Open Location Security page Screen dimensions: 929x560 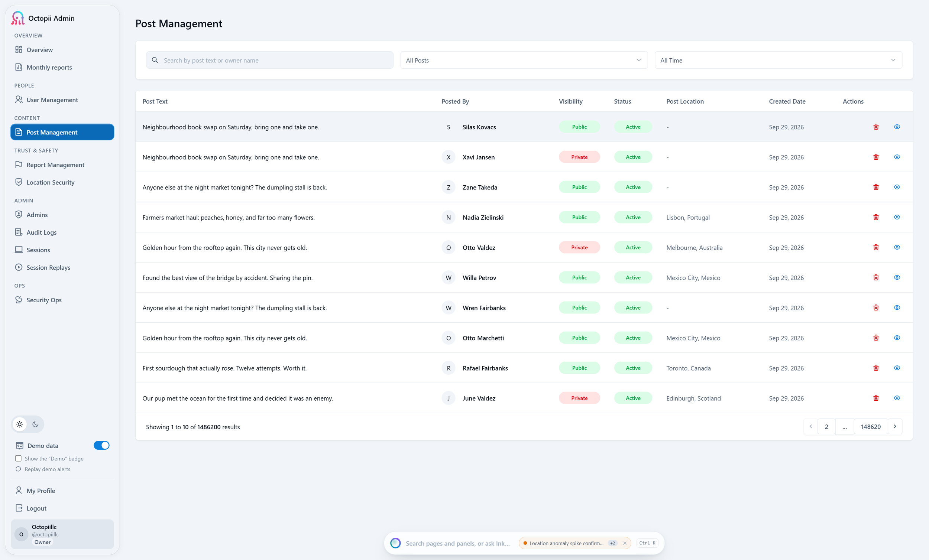tap(62, 182)
